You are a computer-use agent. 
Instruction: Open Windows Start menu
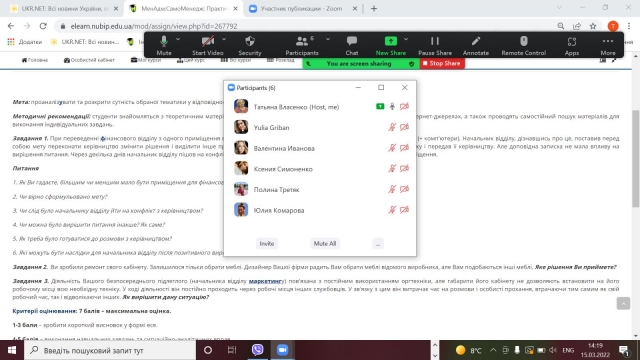pyautogui.click(x=12, y=350)
